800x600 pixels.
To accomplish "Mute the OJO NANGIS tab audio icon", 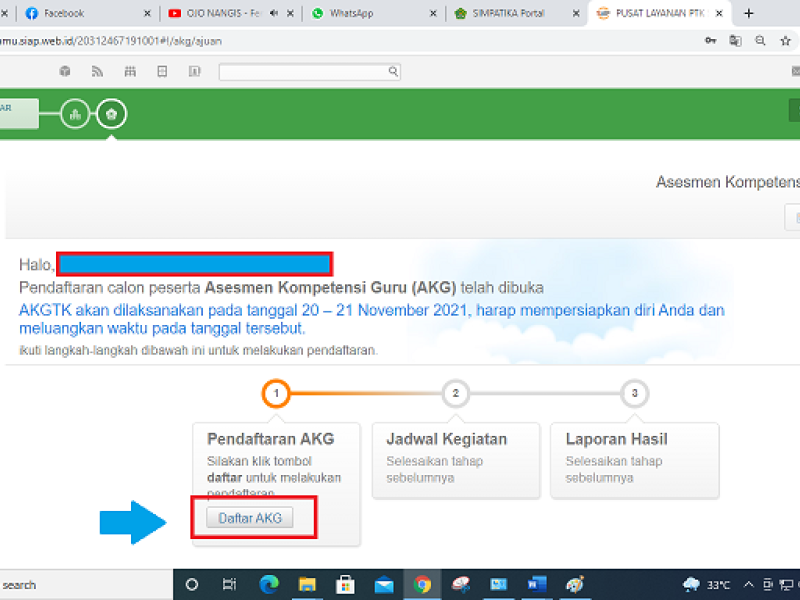I will coord(273,13).
